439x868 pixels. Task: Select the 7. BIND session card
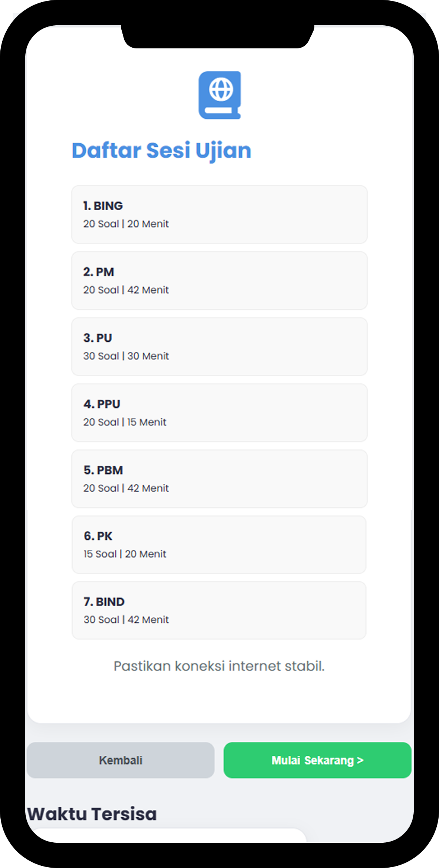[219, 610]
